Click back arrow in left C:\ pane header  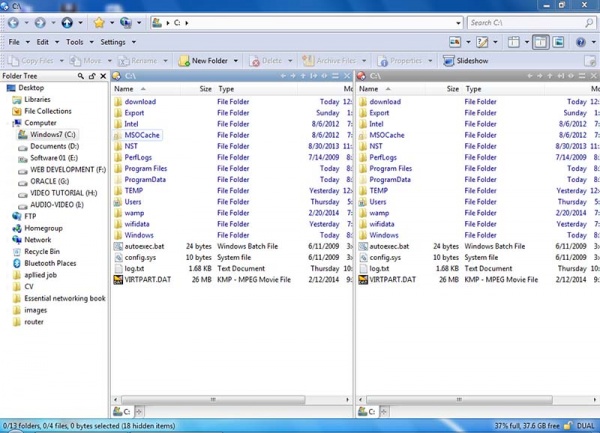click(283, 76)
